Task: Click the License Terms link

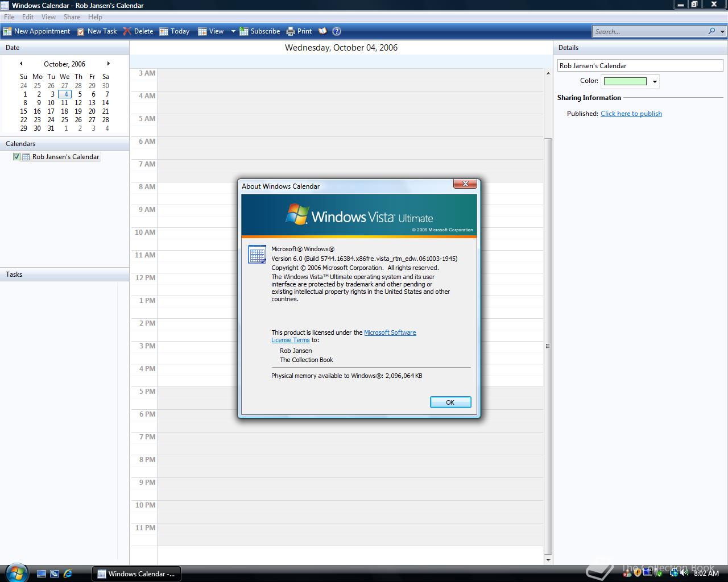Action: (x=291, y=340)
